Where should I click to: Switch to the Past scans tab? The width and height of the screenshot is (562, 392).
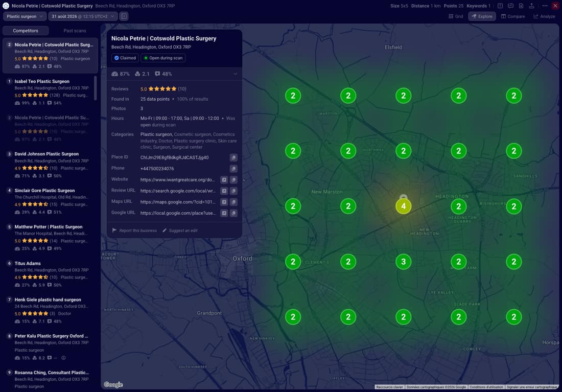[75, 31]
